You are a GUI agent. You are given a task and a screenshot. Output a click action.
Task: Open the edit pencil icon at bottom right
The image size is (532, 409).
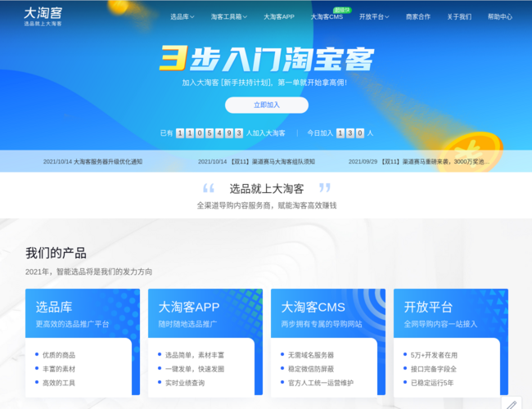pyautogui.click(x=512, y=404)
